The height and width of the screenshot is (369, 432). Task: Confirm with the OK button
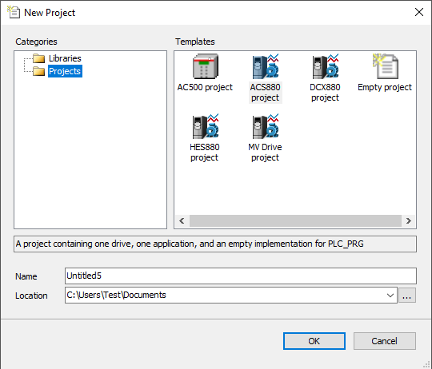[x=314, y=341]
